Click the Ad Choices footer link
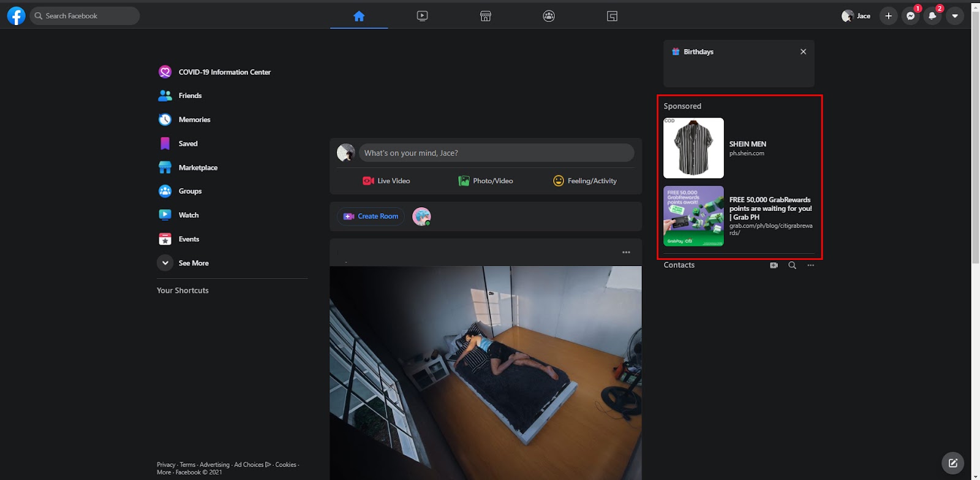The width and height of the screenshot is (980, 480). tap(252, 465)
